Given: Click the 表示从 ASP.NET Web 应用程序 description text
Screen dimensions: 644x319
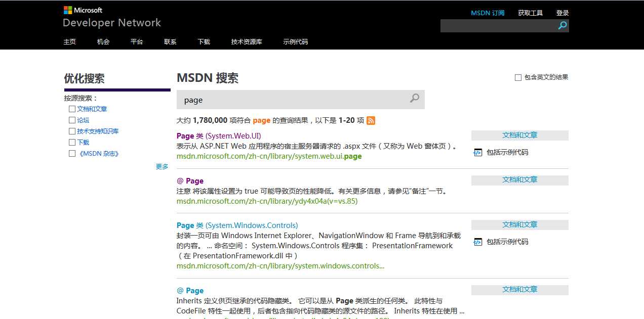Looking at the screenshot, I should click(x=317, y=146).
